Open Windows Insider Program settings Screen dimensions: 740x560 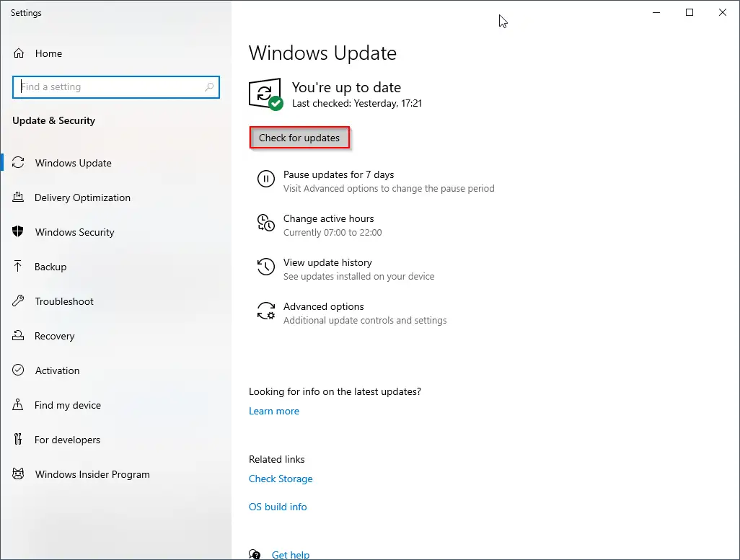pos(92,474)
